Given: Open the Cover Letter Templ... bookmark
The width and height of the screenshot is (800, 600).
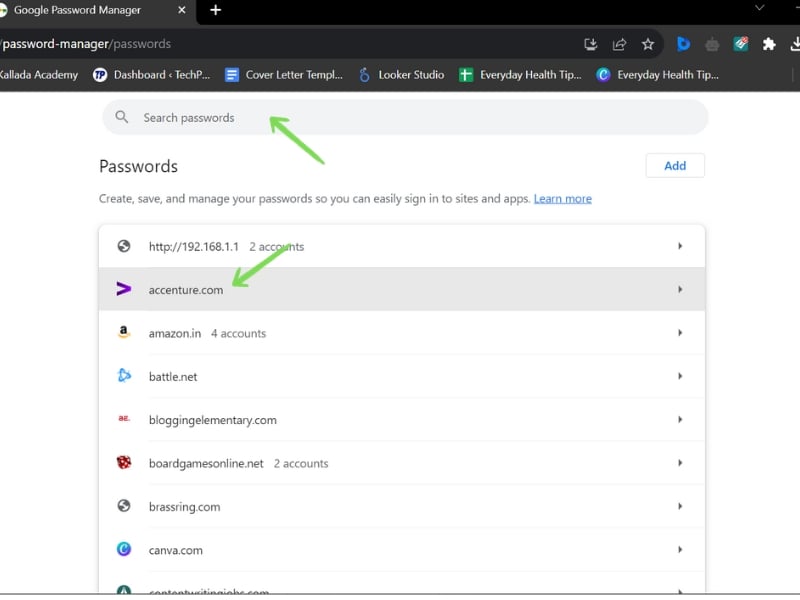Looking at the screenshot, I should coord(284,75).
